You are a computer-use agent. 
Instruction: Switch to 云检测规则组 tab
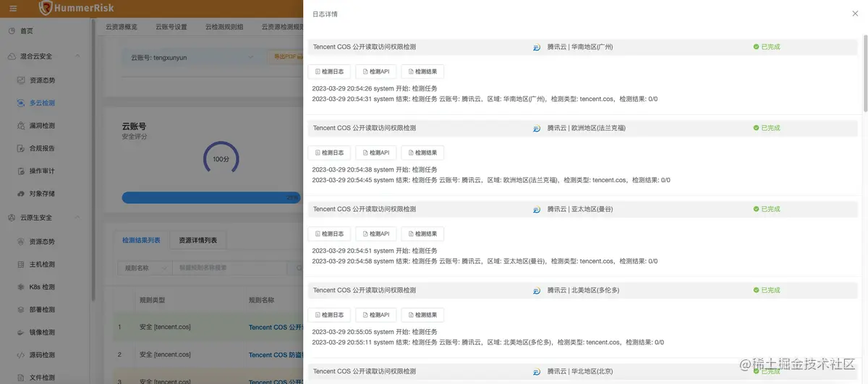click(224, 27)
